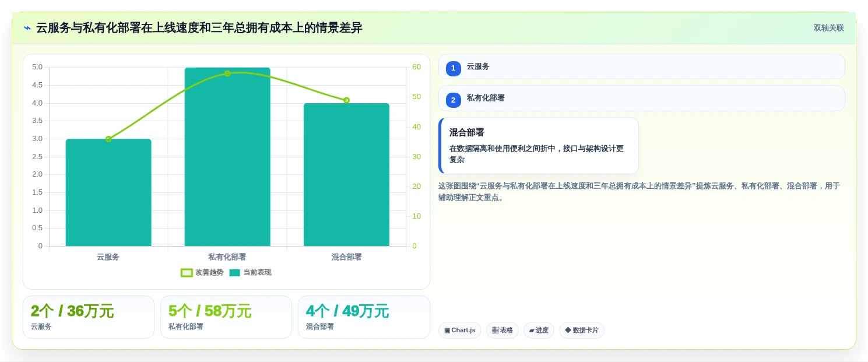Image resolution: width=868 pixels, height=362 pixels.
Task: Open the 2个 / 36万元 云服务 stat card
Action: tap(89, 317)
